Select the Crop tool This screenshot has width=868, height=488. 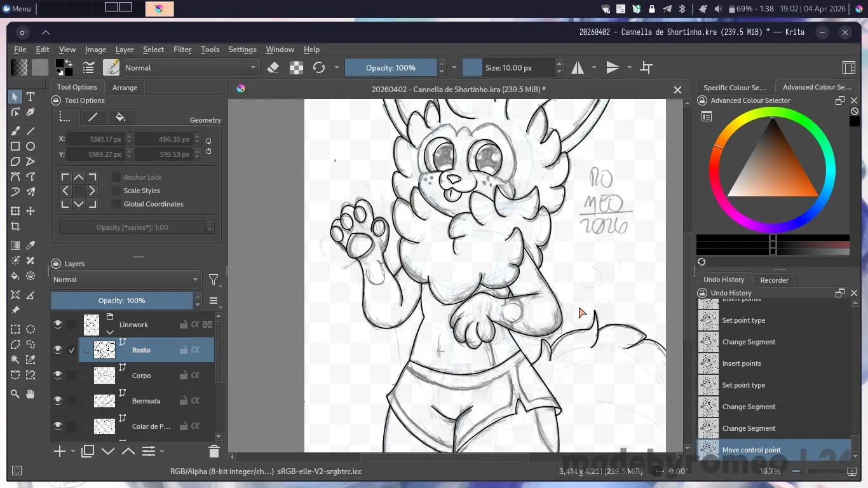tap(15, 226)
